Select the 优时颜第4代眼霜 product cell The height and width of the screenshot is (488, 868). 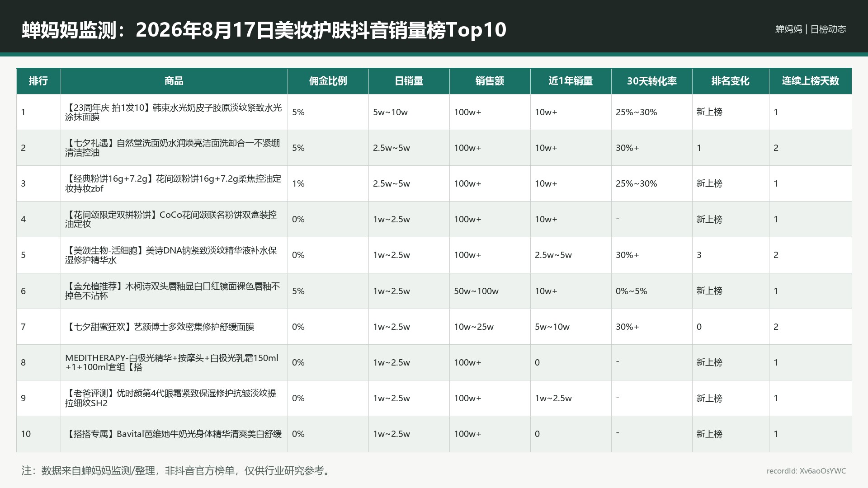click(174, 398)
